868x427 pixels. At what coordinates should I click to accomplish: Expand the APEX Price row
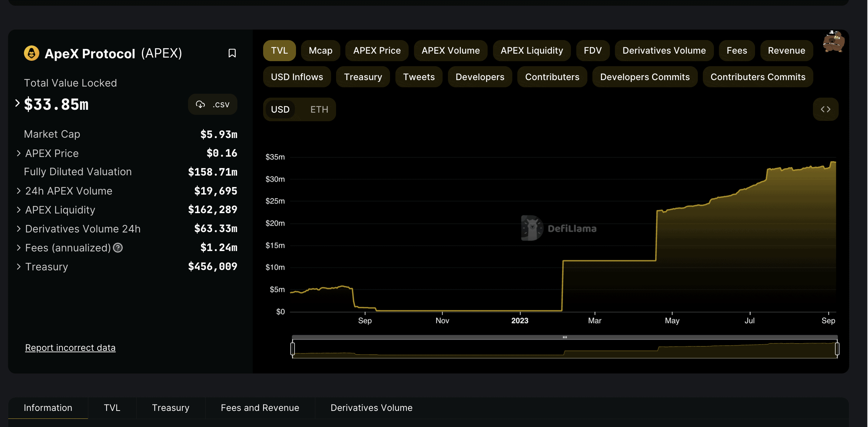[x=19, y=153]
